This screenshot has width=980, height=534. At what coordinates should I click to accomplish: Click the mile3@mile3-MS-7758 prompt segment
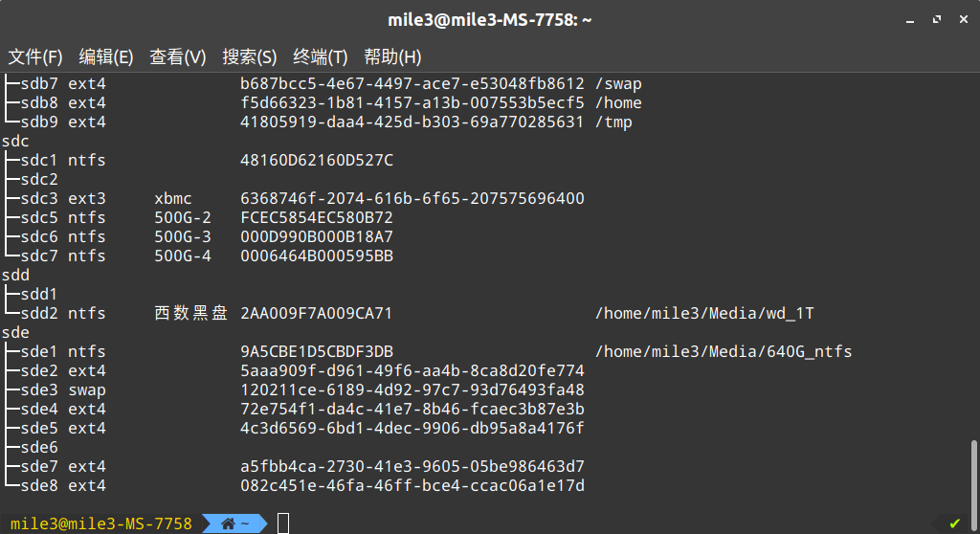[x=101, y=523]
